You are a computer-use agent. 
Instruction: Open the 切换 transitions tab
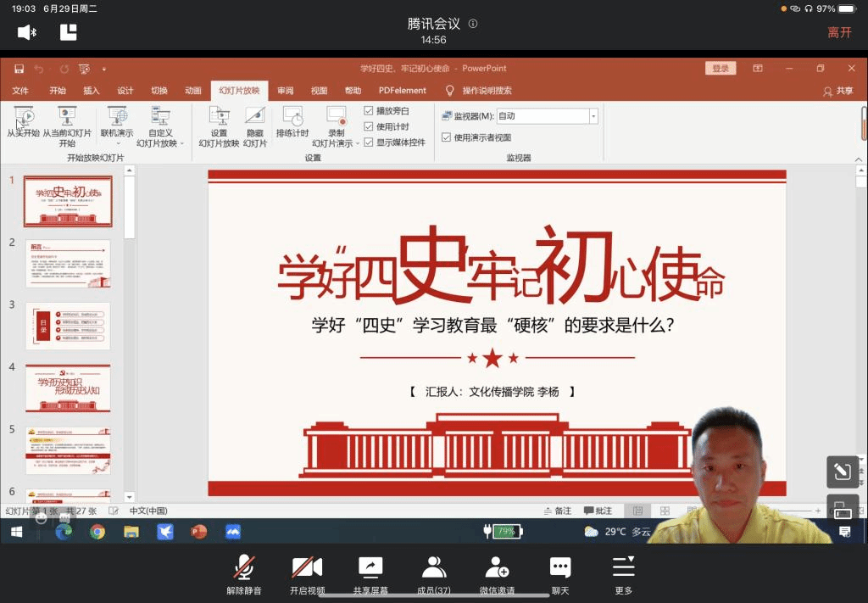[x=159, y=91]
